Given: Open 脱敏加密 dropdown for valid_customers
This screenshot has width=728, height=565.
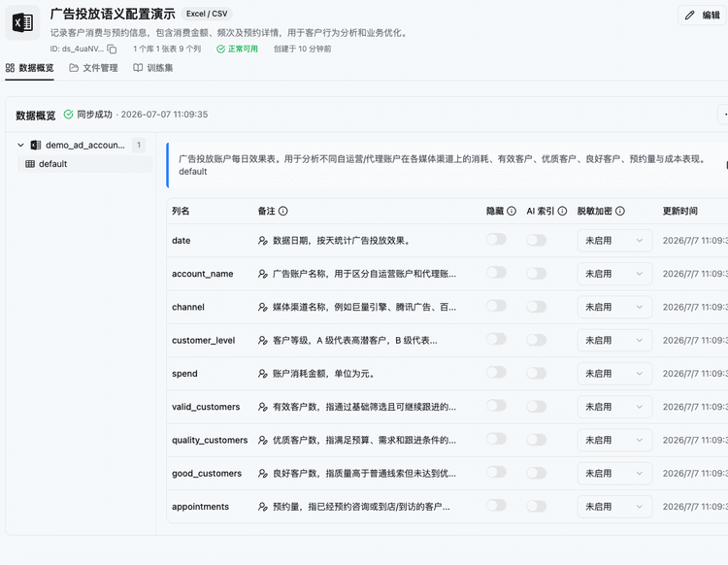Looking at the screenshot, I should tap(614, 407).
